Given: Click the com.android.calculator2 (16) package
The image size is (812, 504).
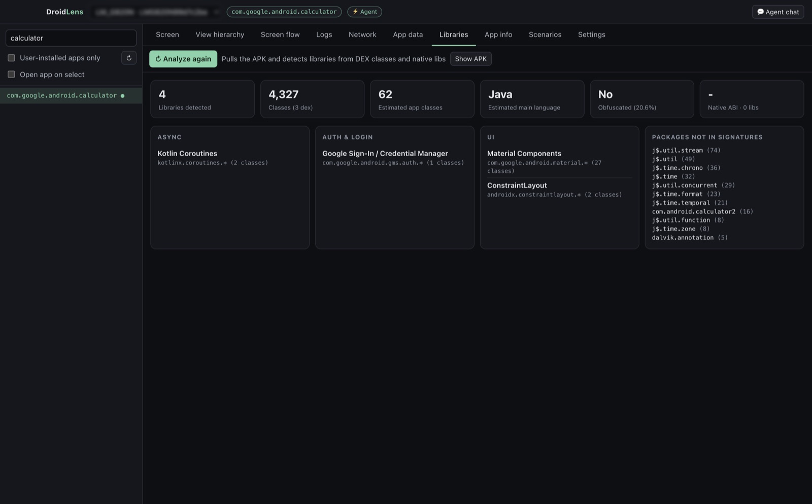Looking at the screenshot, I should 702,211.
